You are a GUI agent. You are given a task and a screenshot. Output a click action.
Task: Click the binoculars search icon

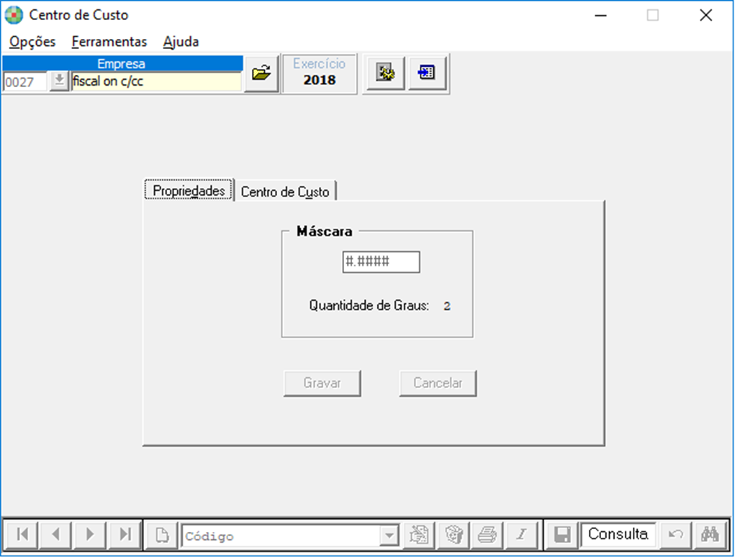710,534
